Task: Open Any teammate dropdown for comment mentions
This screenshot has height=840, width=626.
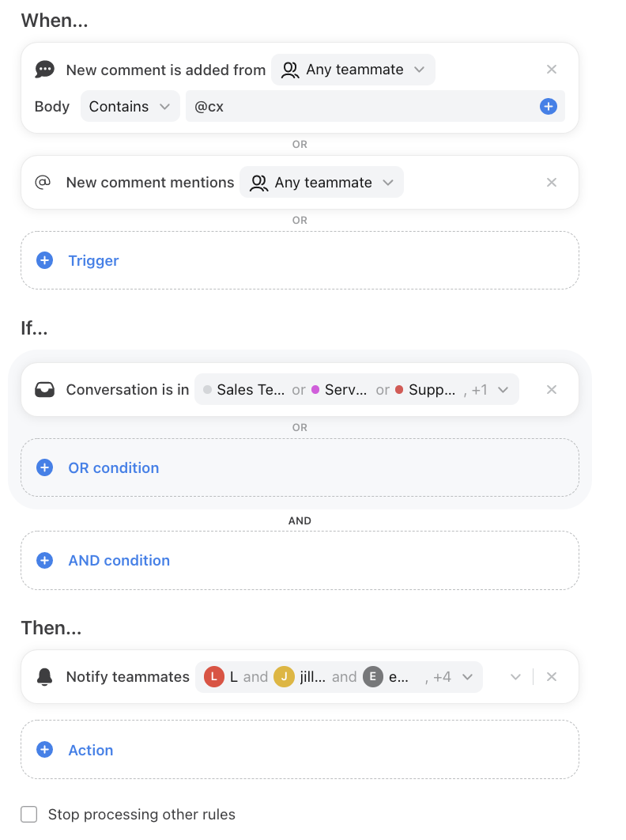Action: [322, 183]
